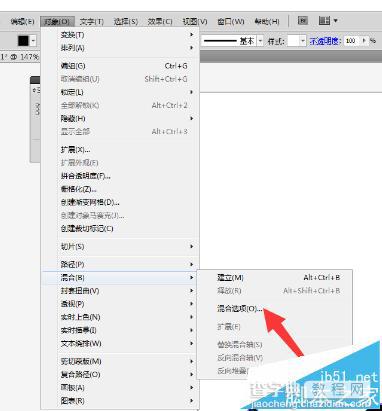The width and height of the screenshot is (382, 411).
Task: Open the 视图(V) menu
Action: tap(195, 22)
